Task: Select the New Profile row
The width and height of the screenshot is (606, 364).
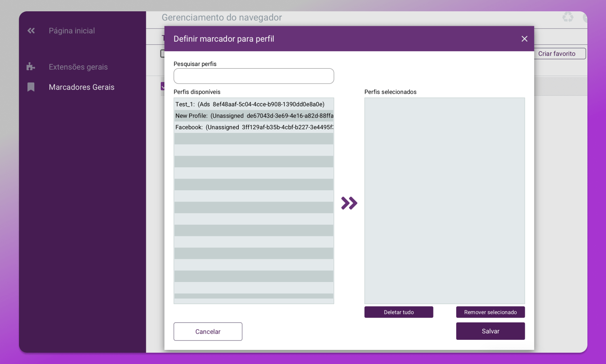Action: [254, 116]
